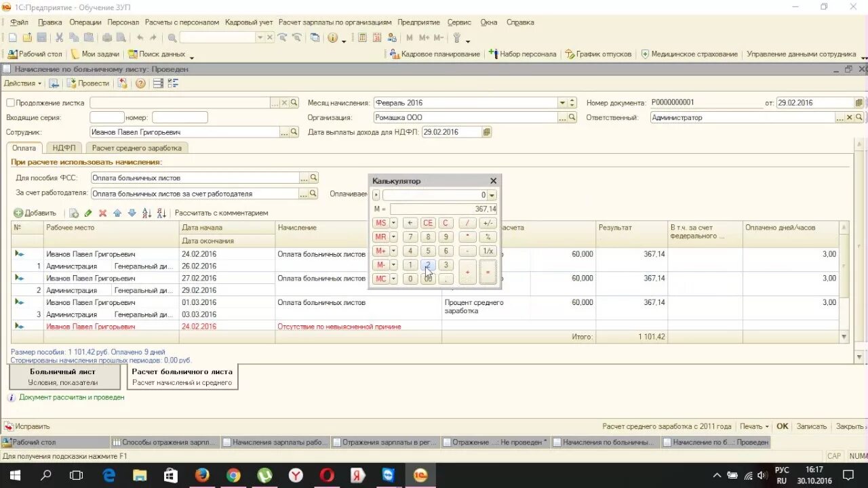
Task: Click the Номер документа field
Action: click(x=706, y=103)
